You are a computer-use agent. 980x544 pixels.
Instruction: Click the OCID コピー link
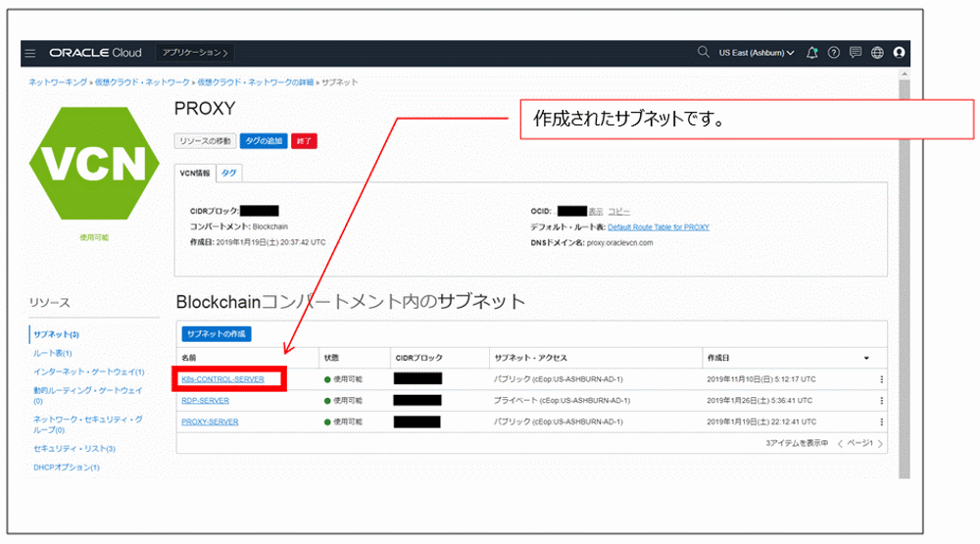tap(618, 212)
